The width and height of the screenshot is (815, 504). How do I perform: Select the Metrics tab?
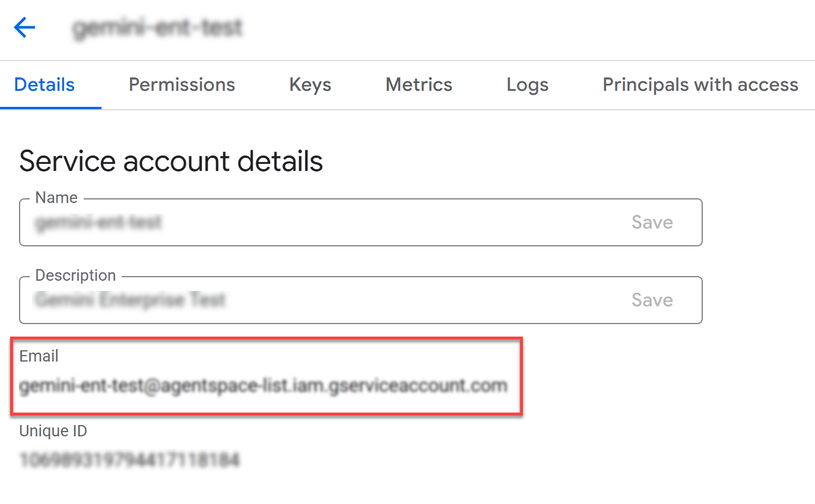[x=418, y=85]
